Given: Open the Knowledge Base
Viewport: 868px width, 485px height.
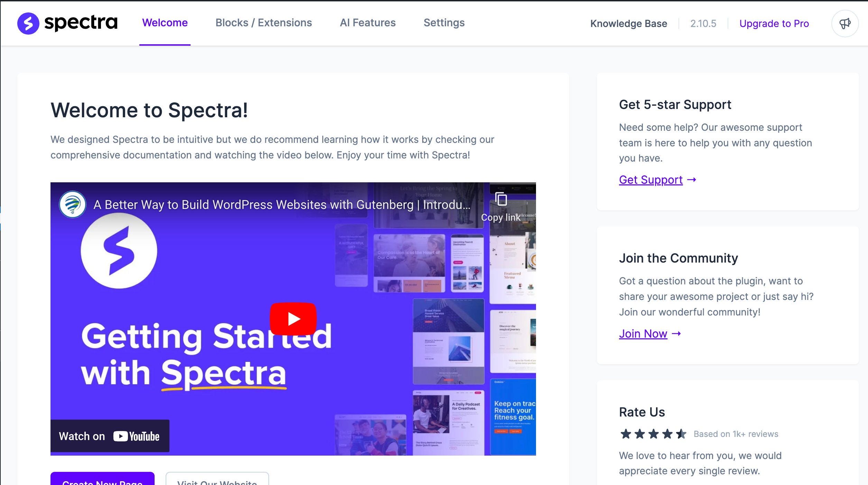Looking at the screenshot, I should (629, 24).
